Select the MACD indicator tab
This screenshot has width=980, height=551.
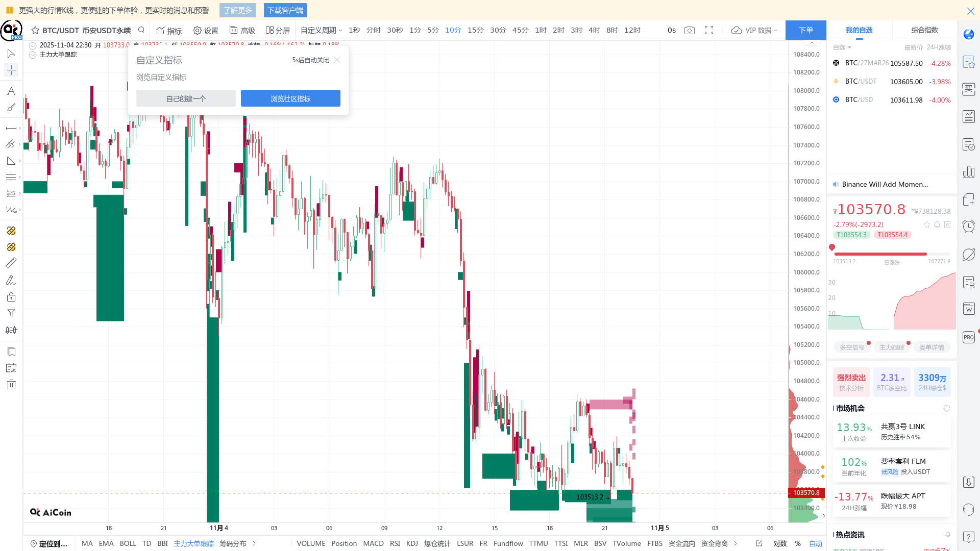click(x=373, y=543)
